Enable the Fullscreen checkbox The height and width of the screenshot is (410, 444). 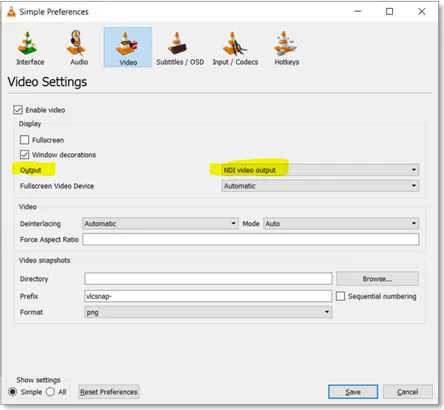click(24, 140)
